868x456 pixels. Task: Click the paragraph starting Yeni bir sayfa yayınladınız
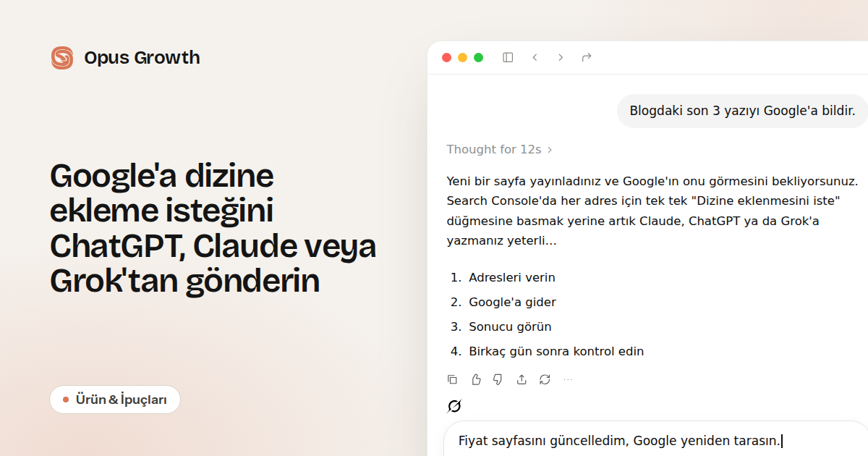pyautogui.click(x=652, y=211)
